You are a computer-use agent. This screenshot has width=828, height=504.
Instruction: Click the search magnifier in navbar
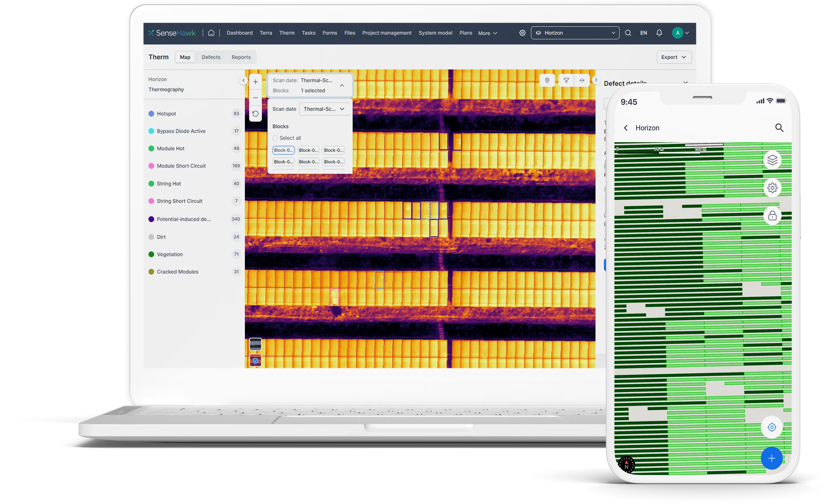(x=628, y=33)
